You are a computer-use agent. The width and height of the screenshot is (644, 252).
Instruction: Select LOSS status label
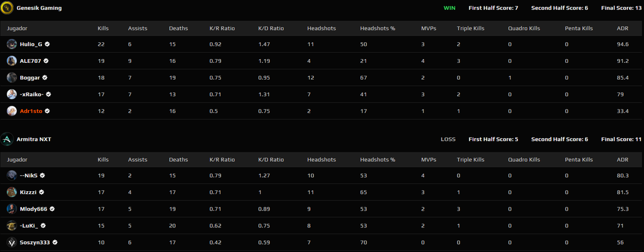(x=448, y=140)
